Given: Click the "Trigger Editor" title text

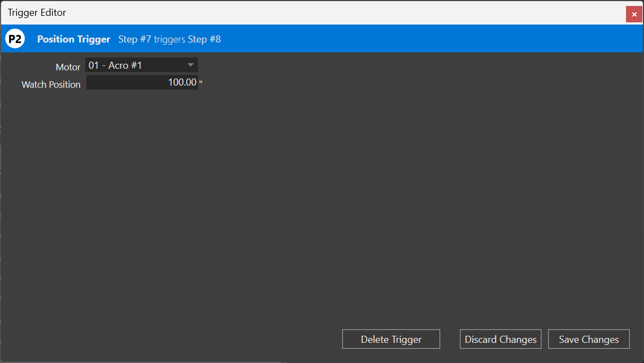Looking at the screenshot, I should (37, 12).
